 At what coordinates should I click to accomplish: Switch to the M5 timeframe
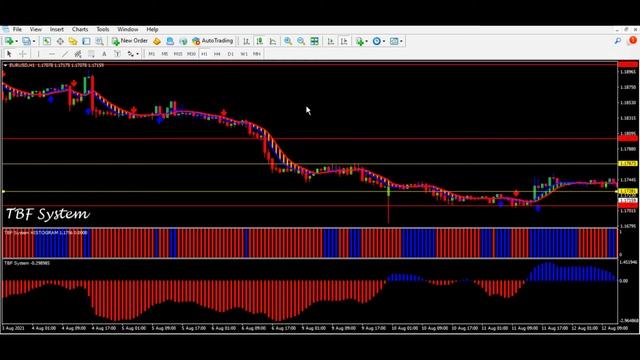pyautogui.click(x=164, y=54)
